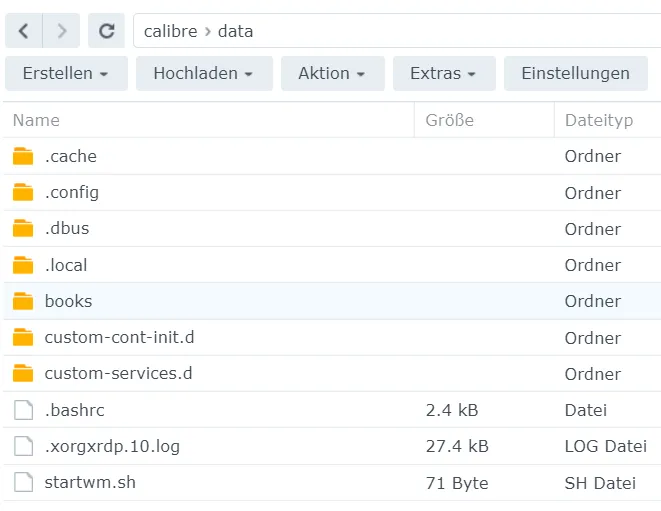Click the custom-cont-init.d folder icon
Image resolution: width=661 pixels, height=511 pixels.
coord(23,337)
